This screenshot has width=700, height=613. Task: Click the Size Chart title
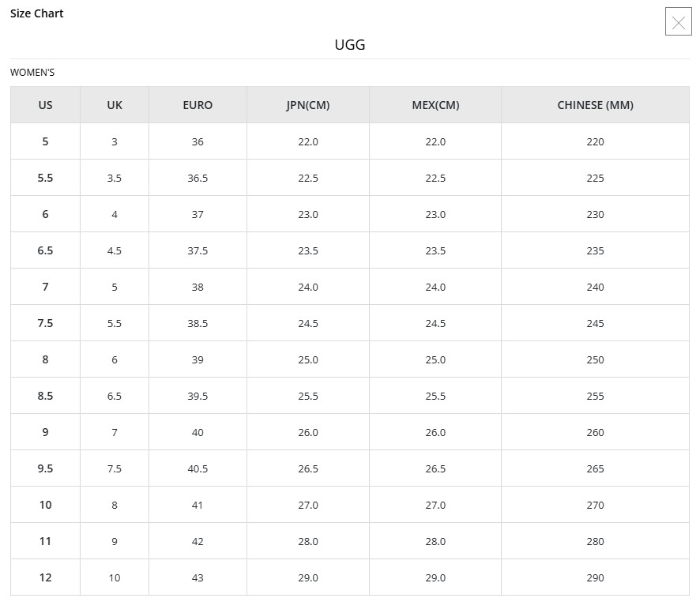click(37, 13)
